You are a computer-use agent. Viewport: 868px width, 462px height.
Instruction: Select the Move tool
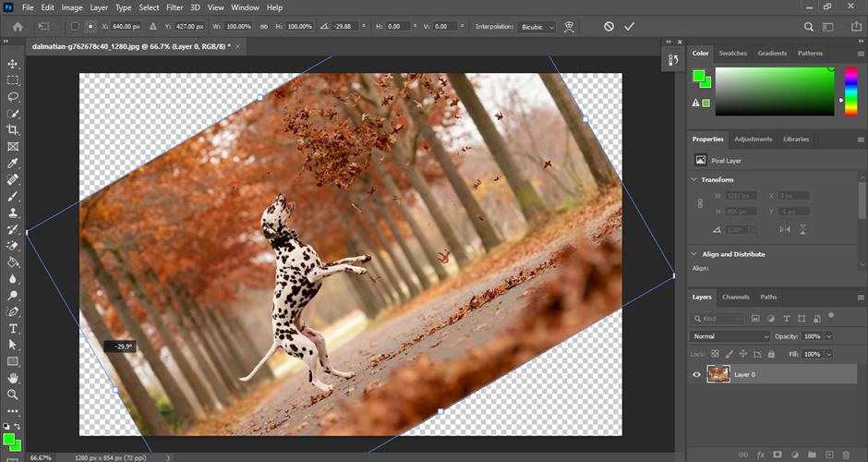coord(12,64)
